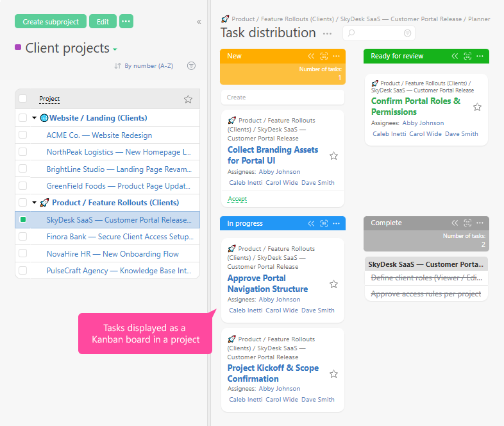
Task: Collapse the Website / Landing (Clients) group
Action: (x=35, y=118)
